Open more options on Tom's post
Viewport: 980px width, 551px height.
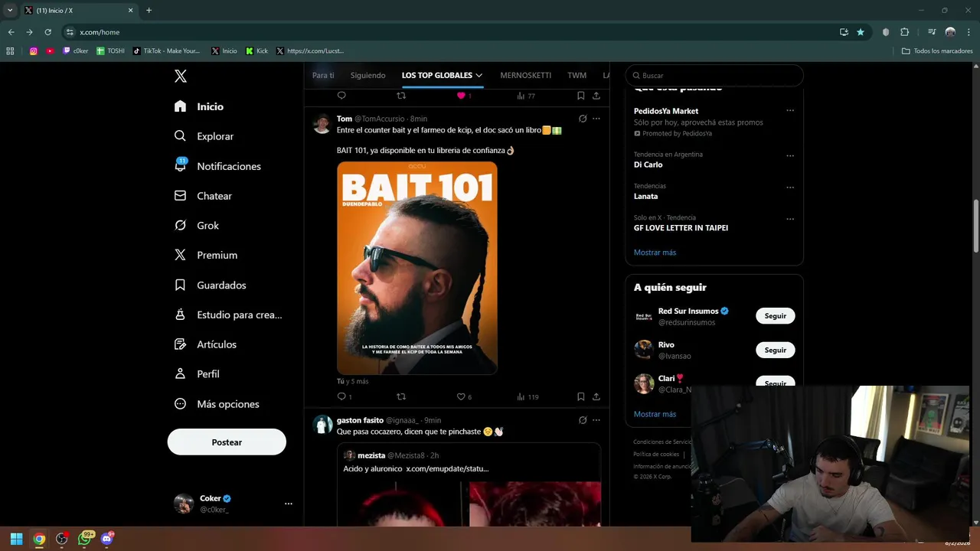(596, 119)
